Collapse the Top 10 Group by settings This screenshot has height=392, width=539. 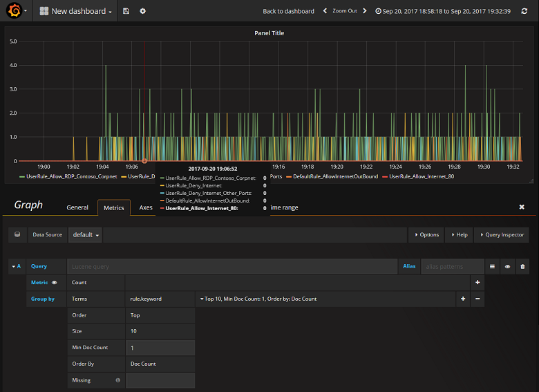(x=258, y=299)
